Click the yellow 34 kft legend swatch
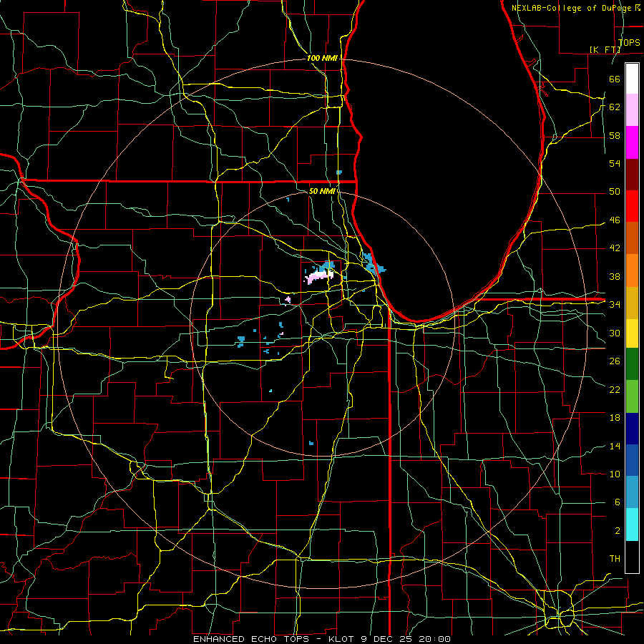Viewport: 644px width, 644px height. pyautogui.click(x=632, y=333)
